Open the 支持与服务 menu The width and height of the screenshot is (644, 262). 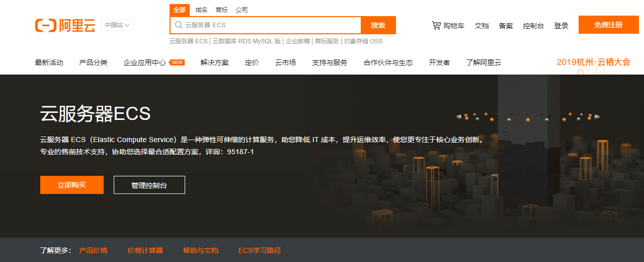(x=330, y=62)
